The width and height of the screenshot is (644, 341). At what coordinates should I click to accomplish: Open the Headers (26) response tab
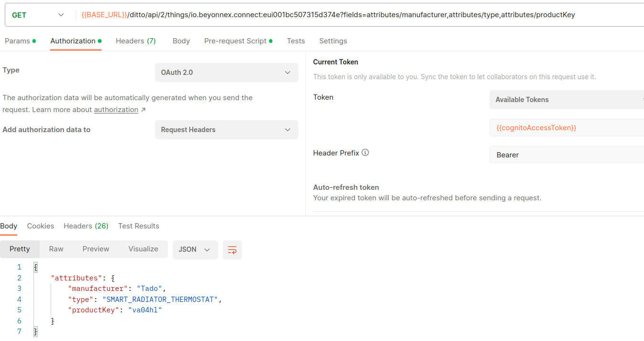click(x=86, y=226)
